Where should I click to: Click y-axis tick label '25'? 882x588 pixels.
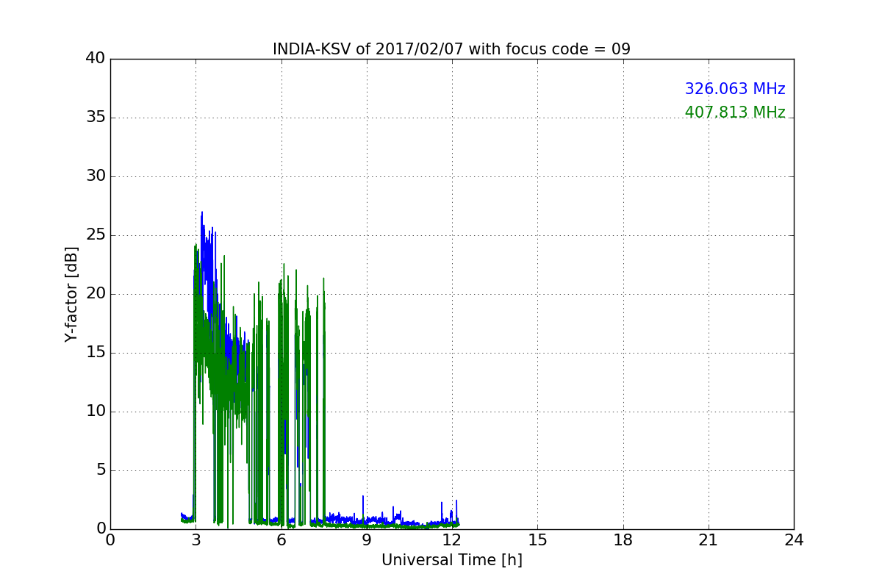(96, 235)
